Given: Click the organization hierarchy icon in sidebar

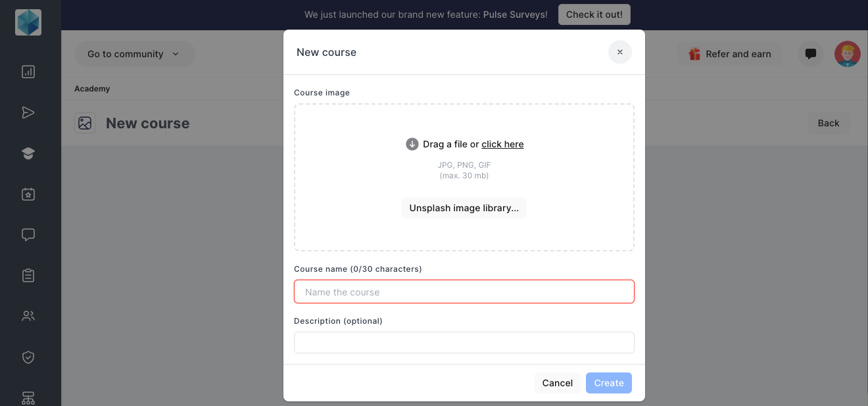Looking at the screenshot, I should pyautogui.click(x=28, y=397).
